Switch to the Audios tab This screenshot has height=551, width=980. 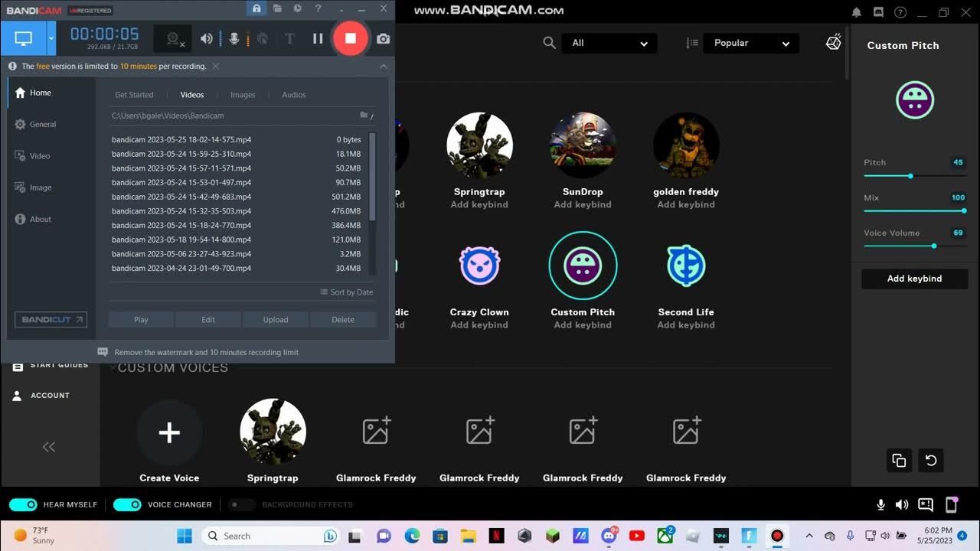click(x=294, y=95)
